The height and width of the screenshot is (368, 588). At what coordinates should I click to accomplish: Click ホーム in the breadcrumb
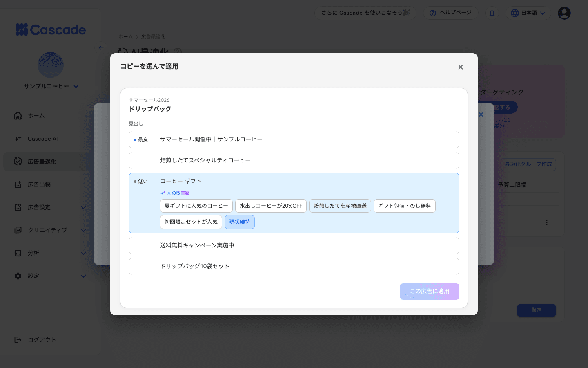coord(126,37)
